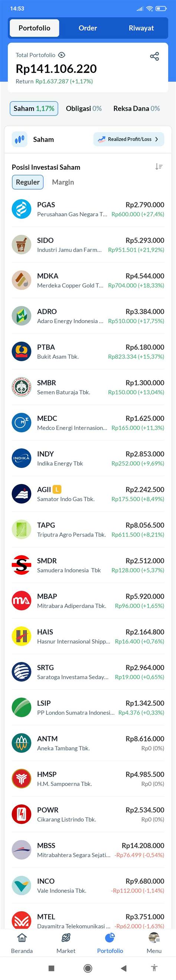Screen dimensions: 176x980
Task: Open the sort positions icon
Action: (159, 167)
